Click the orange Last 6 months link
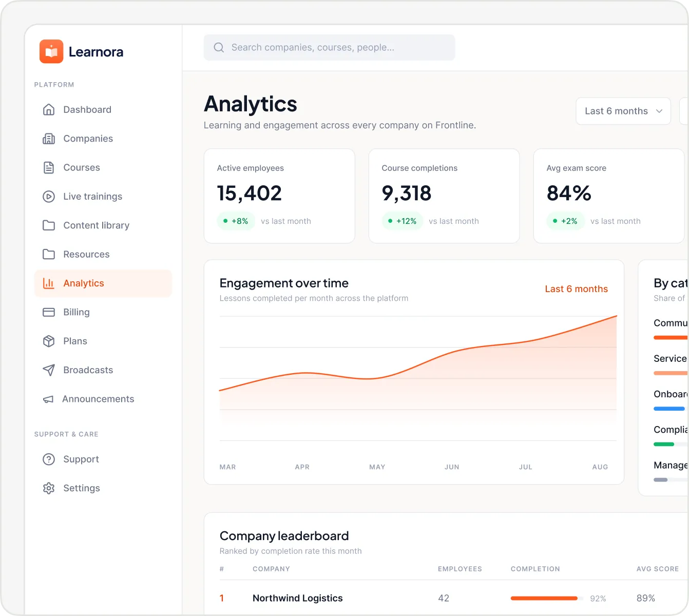The height and width of the screenshot is (616, 689). [x=577, y=289]
